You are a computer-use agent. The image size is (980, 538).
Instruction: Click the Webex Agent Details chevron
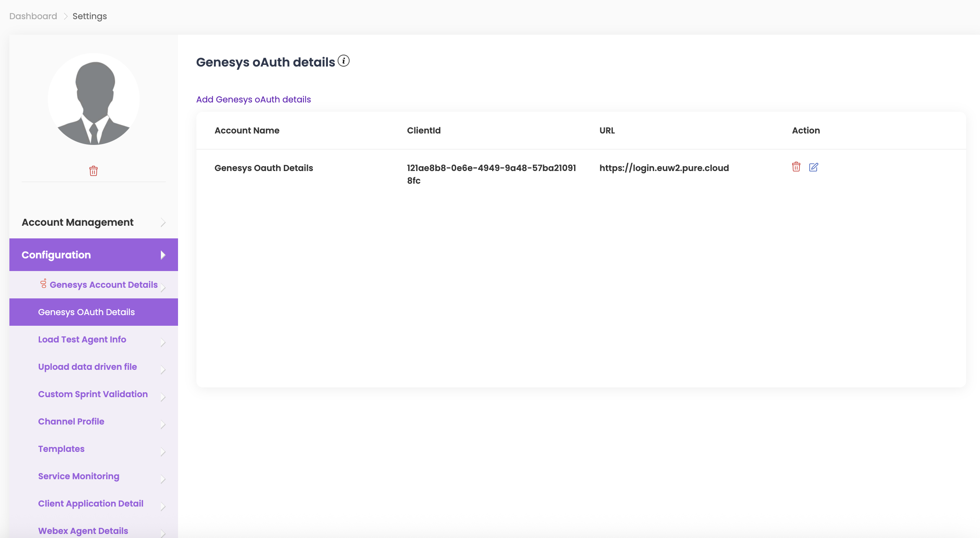(163, 533)
